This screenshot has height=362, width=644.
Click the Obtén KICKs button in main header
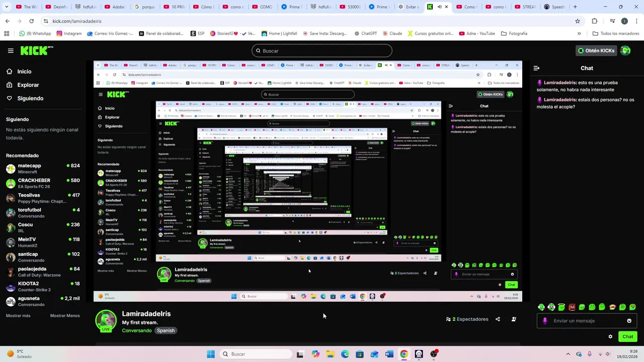tap(596, 50)
